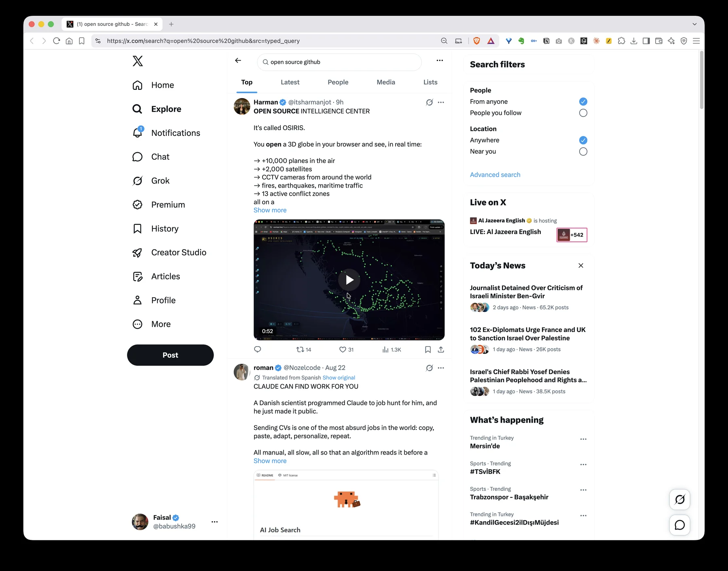Open Advanced search link
This screenshot has width=728, height=571.
(495, 175)
